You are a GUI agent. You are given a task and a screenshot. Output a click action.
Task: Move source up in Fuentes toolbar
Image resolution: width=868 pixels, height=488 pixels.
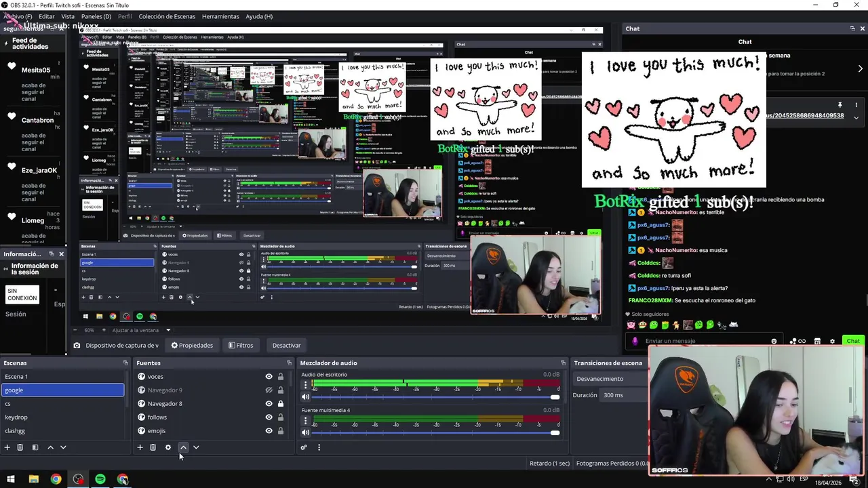point(183,447)
